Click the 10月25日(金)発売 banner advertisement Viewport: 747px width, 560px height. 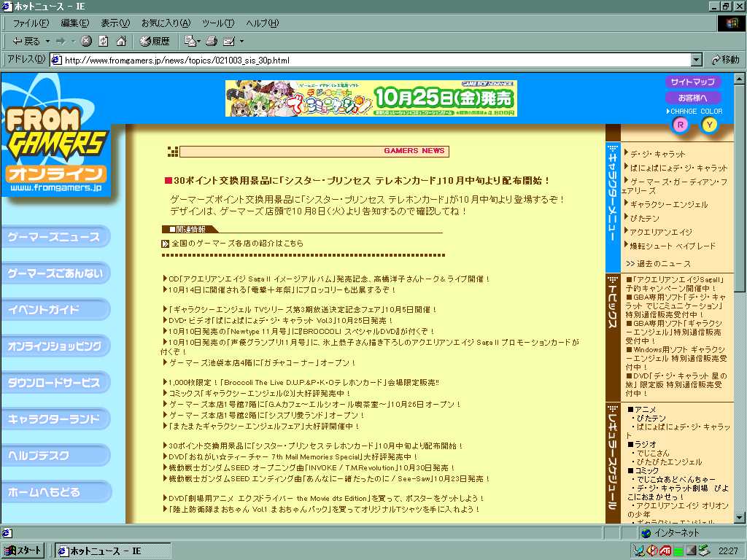pyautogui.click(x=371, y=98)
